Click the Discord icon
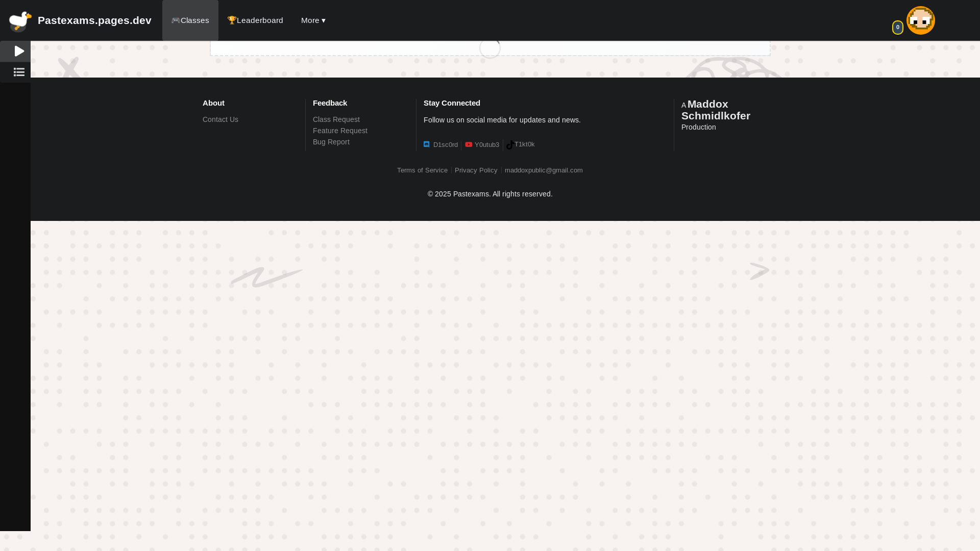Image resolution: width=980 pixels, height=551 pixels. click(x=427, y=144)
